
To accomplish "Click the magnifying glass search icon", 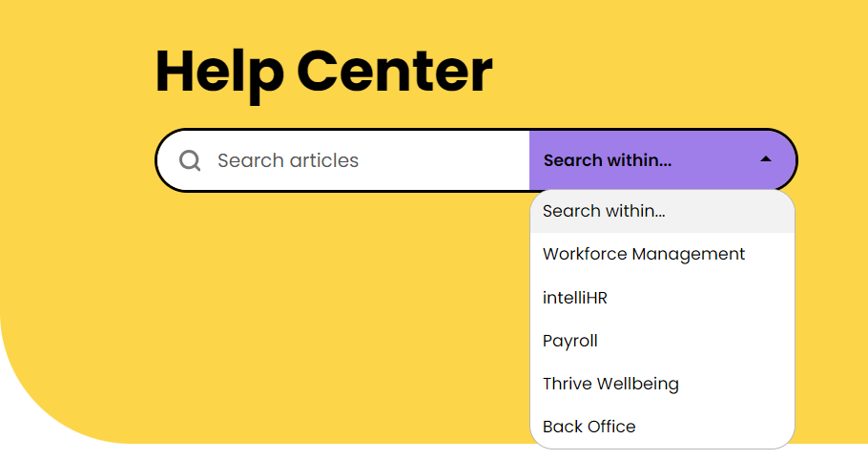I will coord(190,160).
